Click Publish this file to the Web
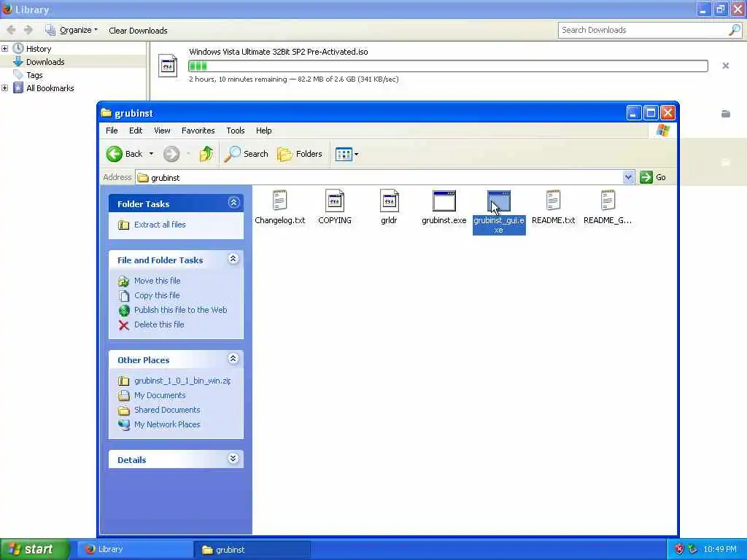Screen dimensions: 747x560 click(181, 310)
